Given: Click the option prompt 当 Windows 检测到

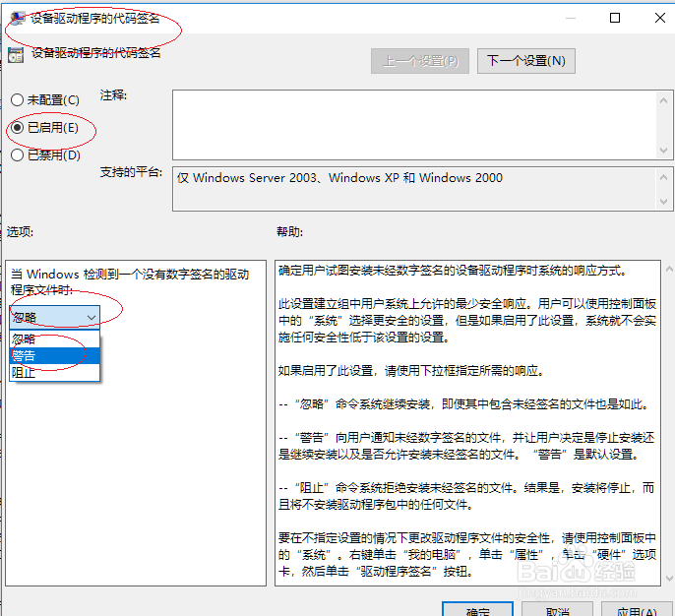Looking at the screenshot, I should (x=130, y=282).
